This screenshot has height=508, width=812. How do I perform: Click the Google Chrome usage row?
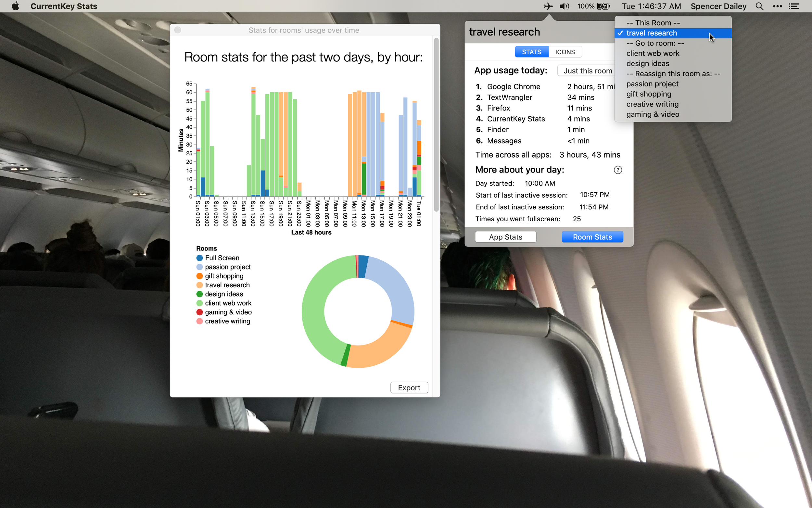[x=545, y=87]
